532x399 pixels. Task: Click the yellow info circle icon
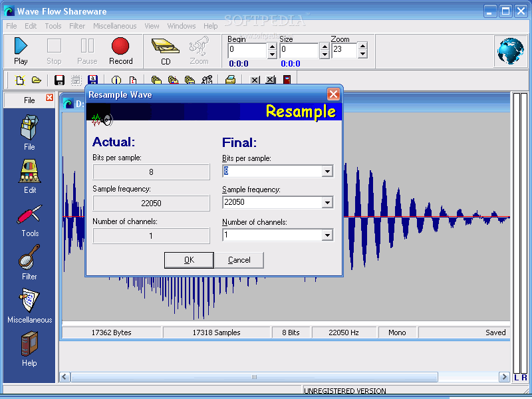coord(116,80)
